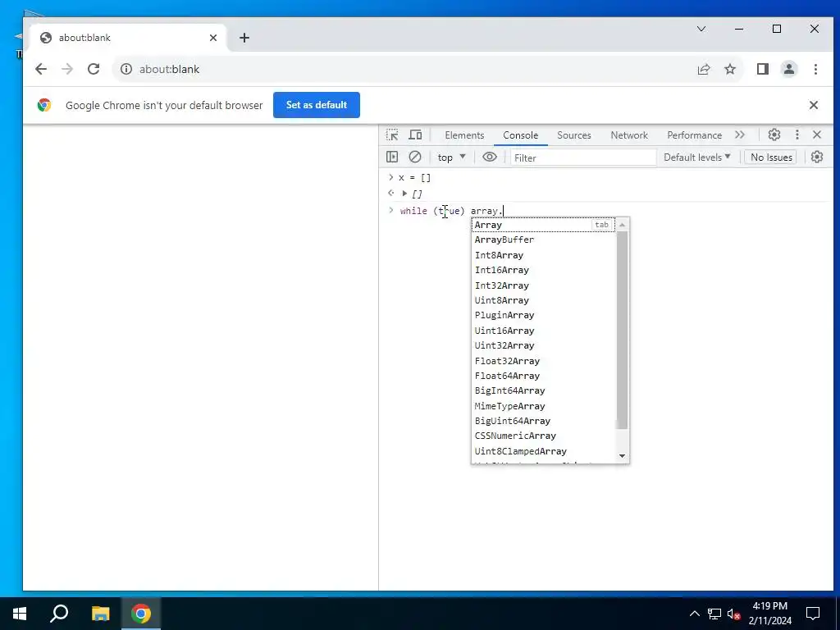Share this page icon
840x630 pixels.
pyautogui.click(x=703, y=69)
